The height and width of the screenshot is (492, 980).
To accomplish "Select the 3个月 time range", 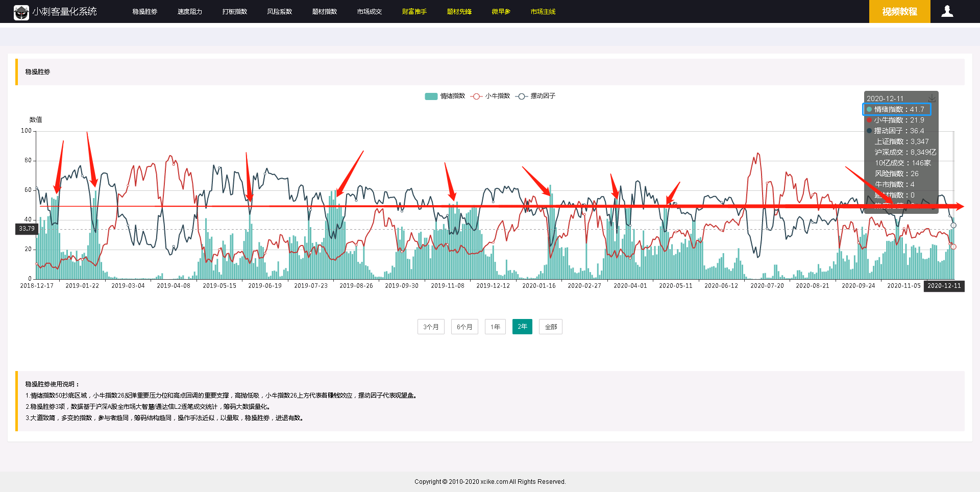I will pos(431,327).
